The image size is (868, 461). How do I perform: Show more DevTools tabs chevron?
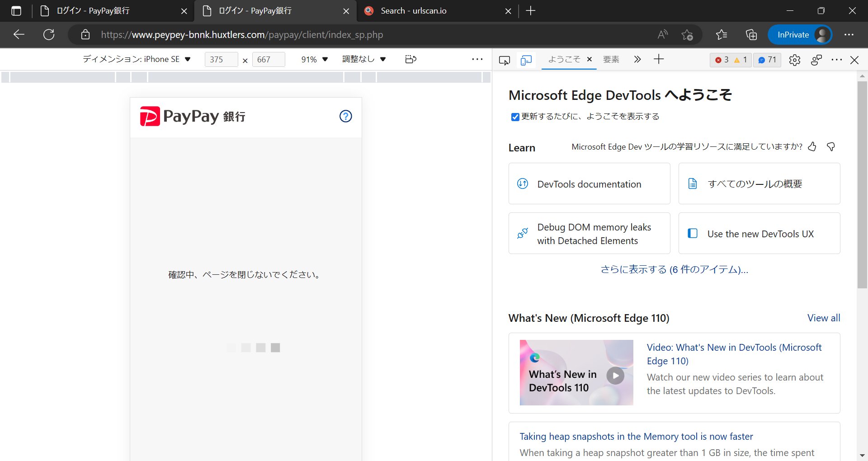(x=637, y=59)
